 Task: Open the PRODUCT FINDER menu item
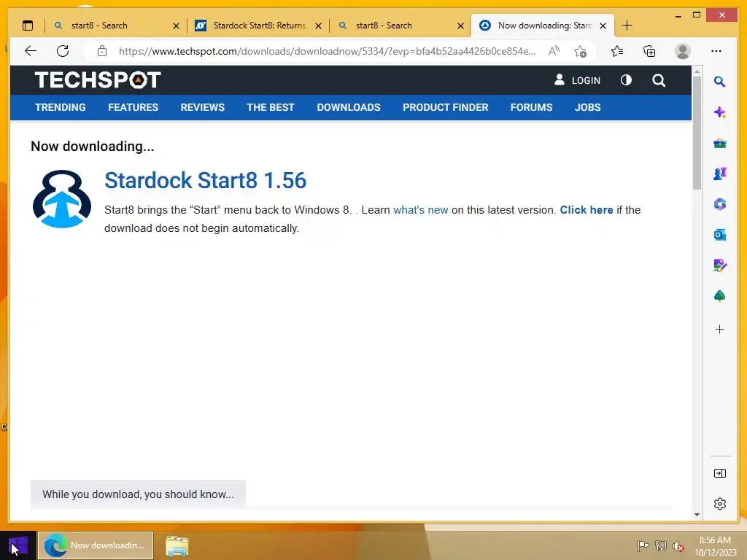click(x=446, y=107)
